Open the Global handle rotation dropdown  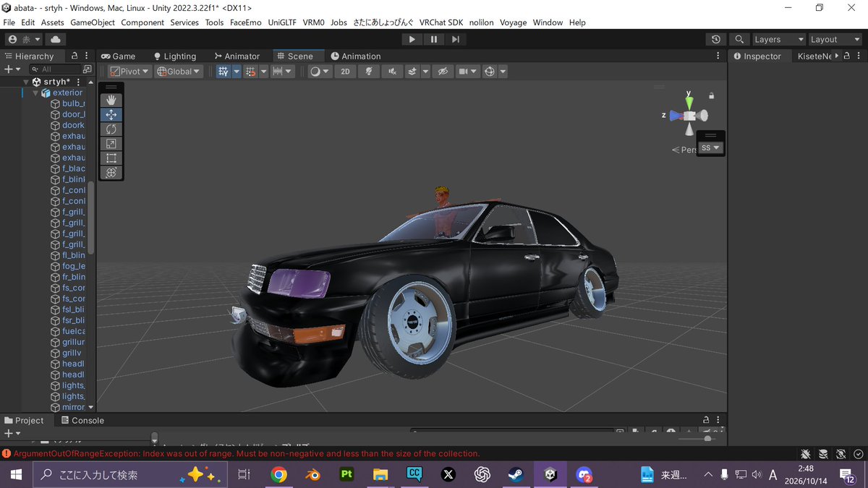pos(179,71)
